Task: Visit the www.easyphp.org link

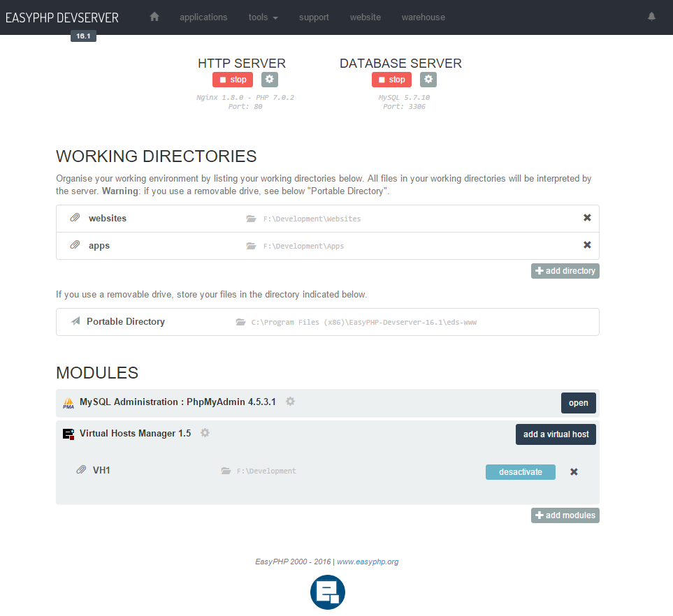Action: coord(368,562)
